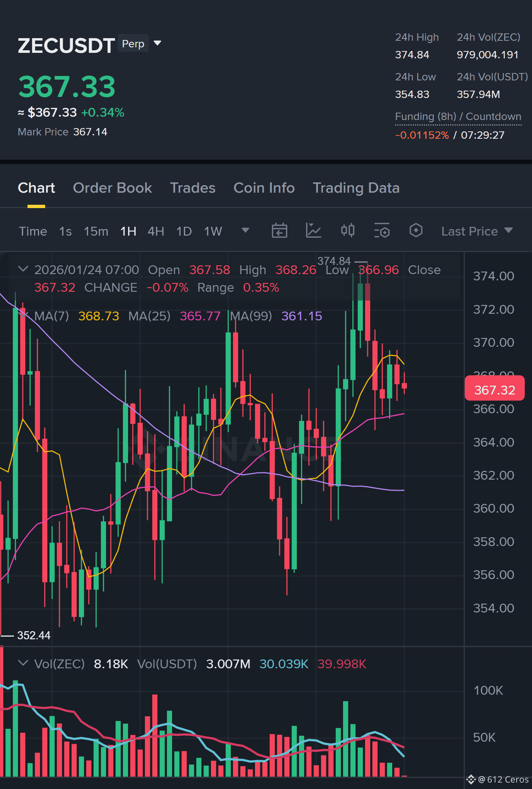
Task: Select the 1D interval
Action: tap(184, 231)
